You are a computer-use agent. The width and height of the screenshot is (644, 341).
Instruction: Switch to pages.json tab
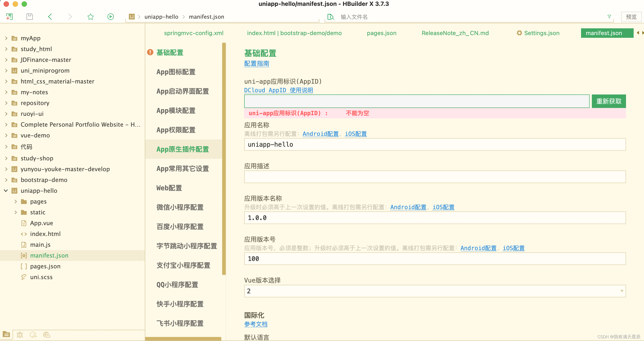point(382,33)
